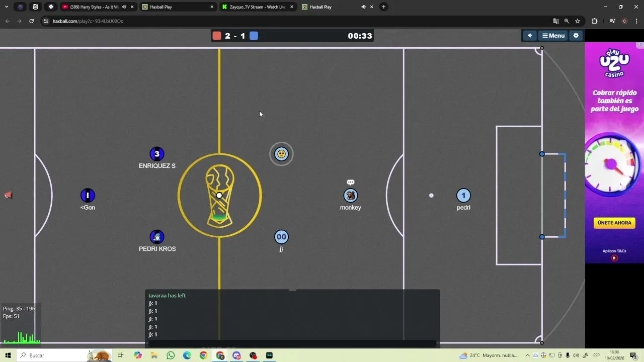
Task: Open the media control icon in toolbar
Action: (612, 21)
